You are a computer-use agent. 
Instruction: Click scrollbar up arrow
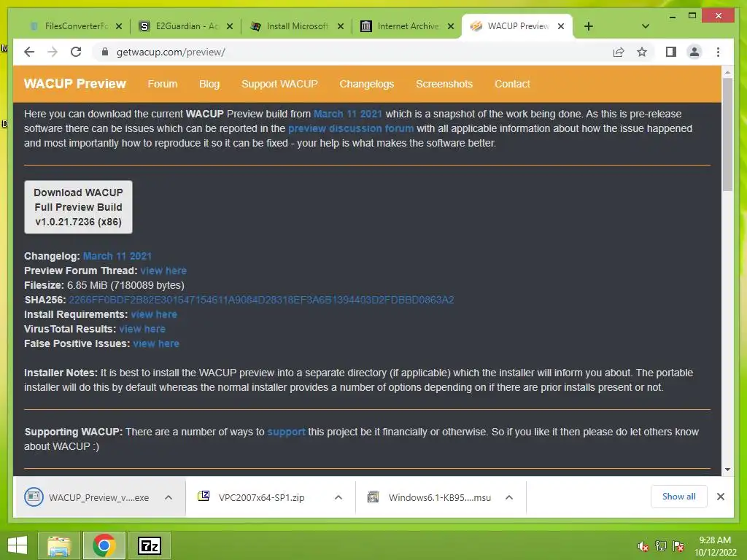(727, 72)
